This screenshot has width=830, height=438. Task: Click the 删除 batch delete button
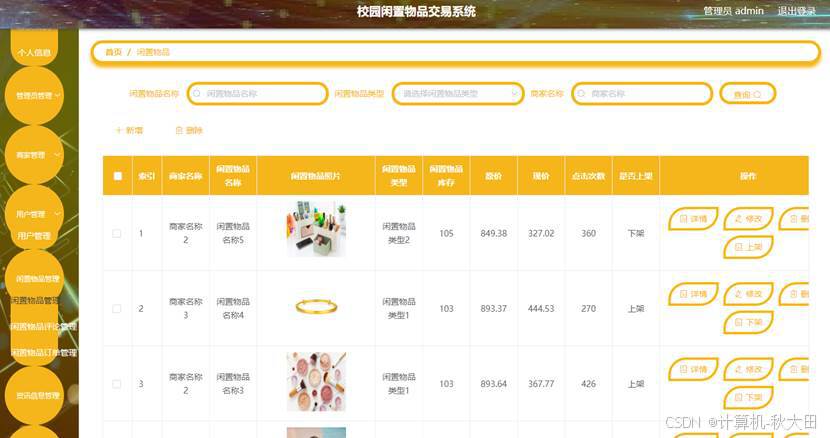tap(189, 130)
